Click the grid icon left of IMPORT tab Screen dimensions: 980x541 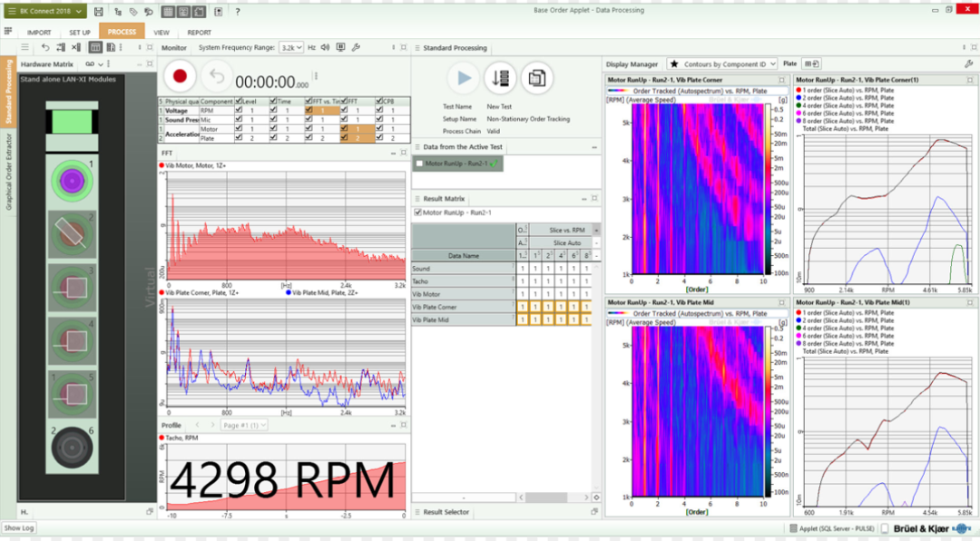pos(8,31)
